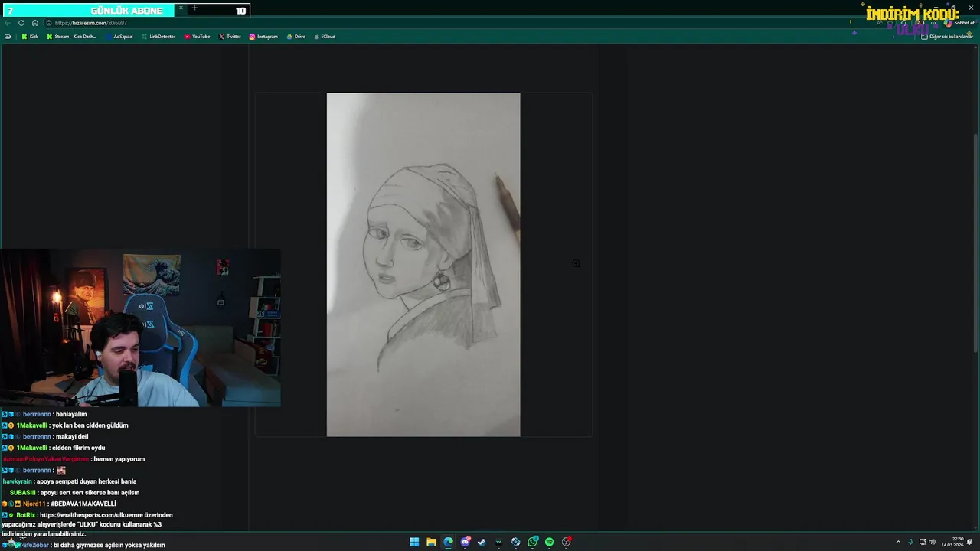Click the username SUBASIII in chat
Screen dimensions: 980x551
tap(23, 493)
